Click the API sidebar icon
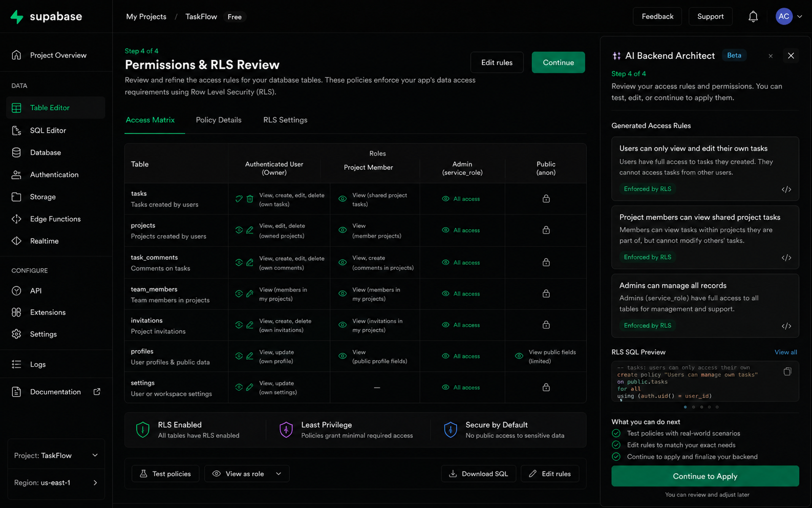 (16, 290)
